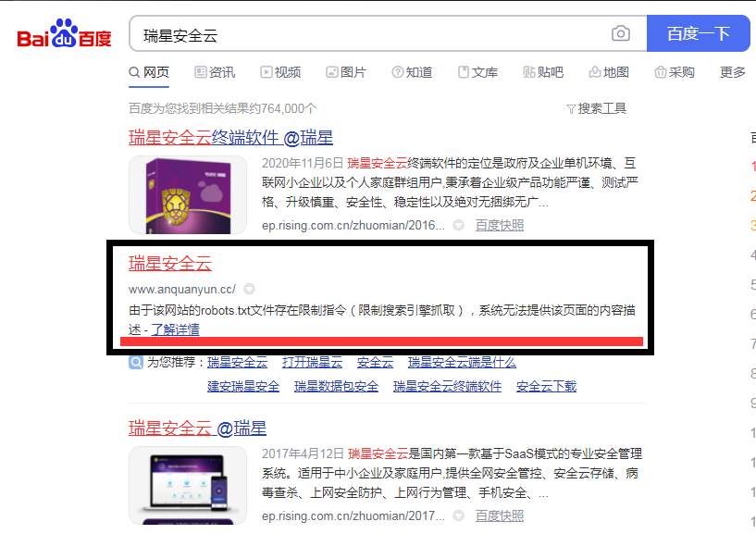
Task: Switch to 资讯 news tab
Action: tap(215, 72)
